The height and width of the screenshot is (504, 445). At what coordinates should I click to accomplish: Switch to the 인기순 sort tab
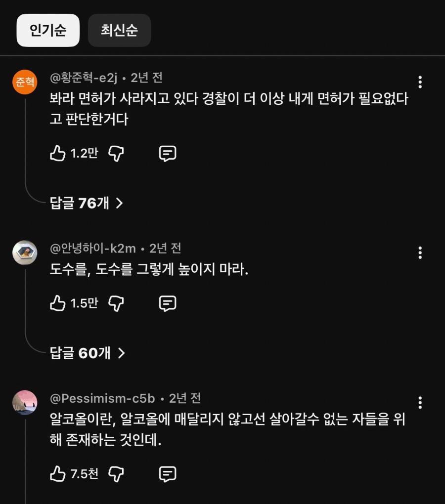pyautogui.click(x=48, y=30)
